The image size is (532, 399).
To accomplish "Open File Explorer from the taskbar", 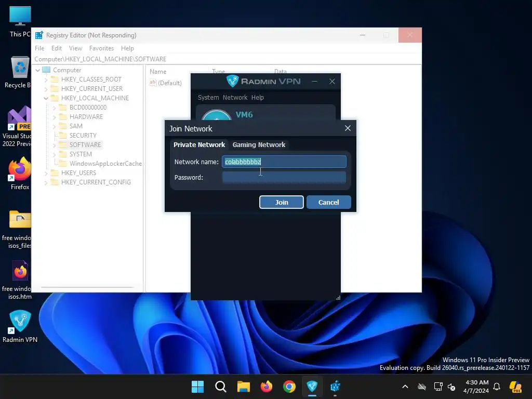I will coord(243,387).
